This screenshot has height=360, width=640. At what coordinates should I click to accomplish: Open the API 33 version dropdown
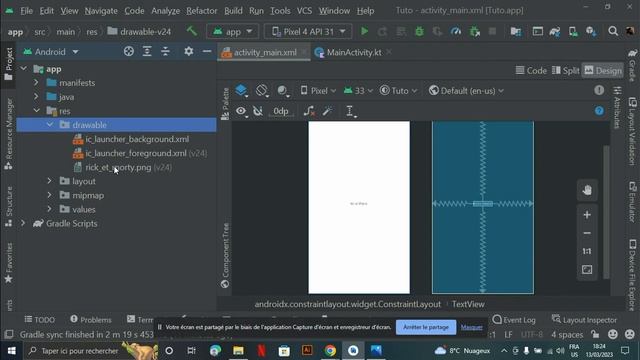pos(358,91)
